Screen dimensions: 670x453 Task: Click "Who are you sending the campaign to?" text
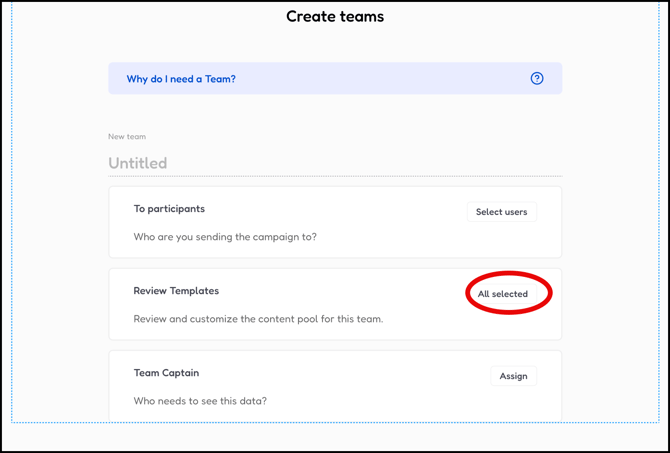point(225,237)
